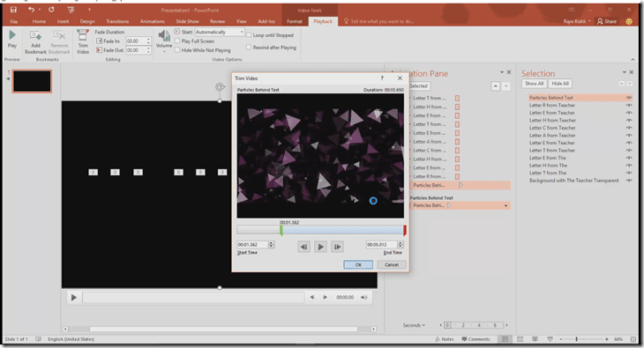The width and height of the screenshot is (644, 348).
Task: Click the red trim end marker
Action: (x=405, y=230)
